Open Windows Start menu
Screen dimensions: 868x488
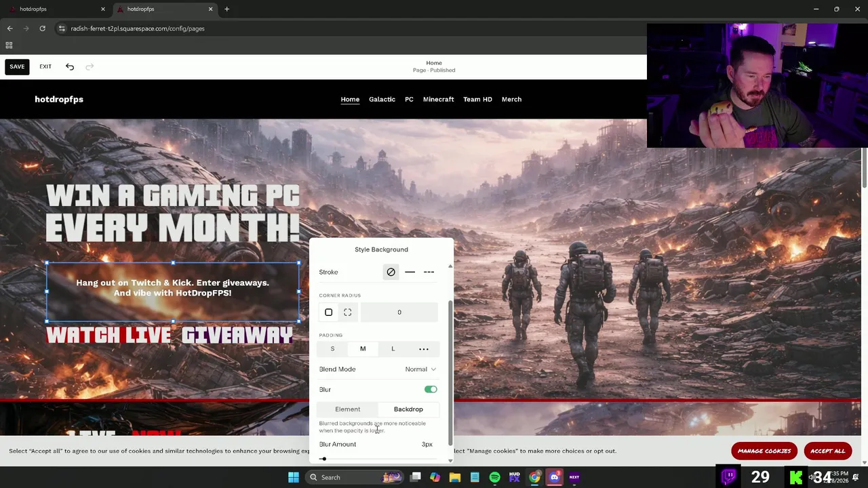(294, 477)
